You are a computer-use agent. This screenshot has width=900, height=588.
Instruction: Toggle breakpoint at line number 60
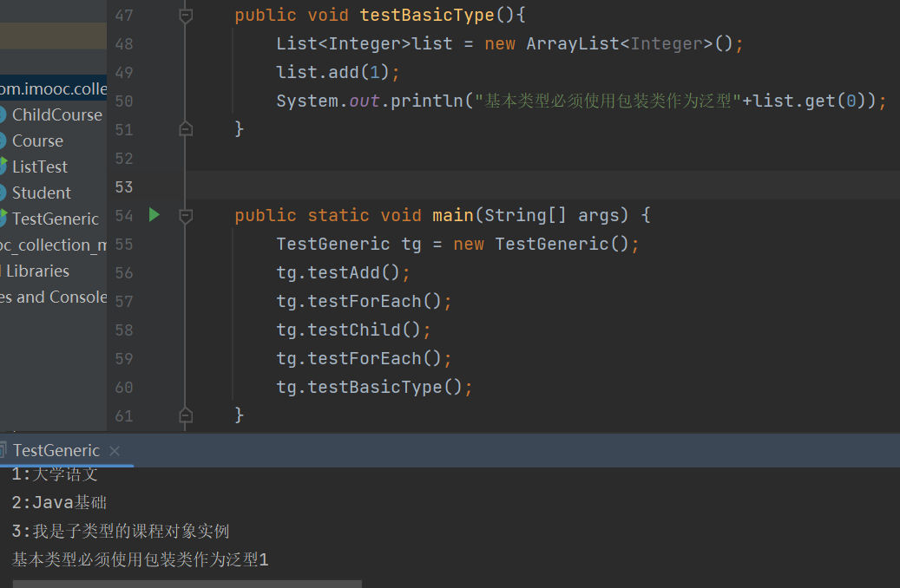(123, 388)
